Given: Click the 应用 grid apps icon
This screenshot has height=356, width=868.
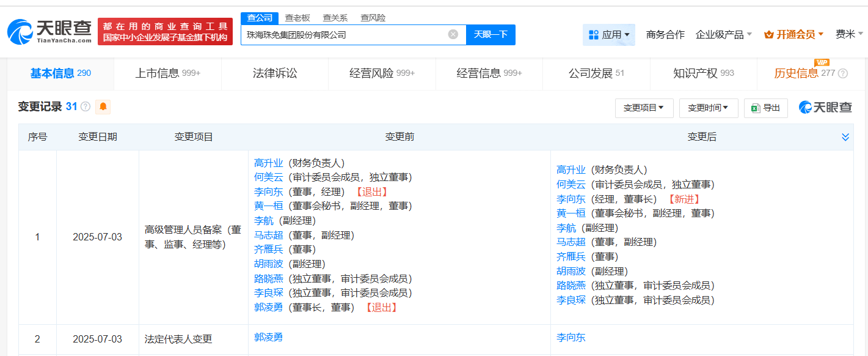Looking at the screenshot, I should [x=593, y=35].
